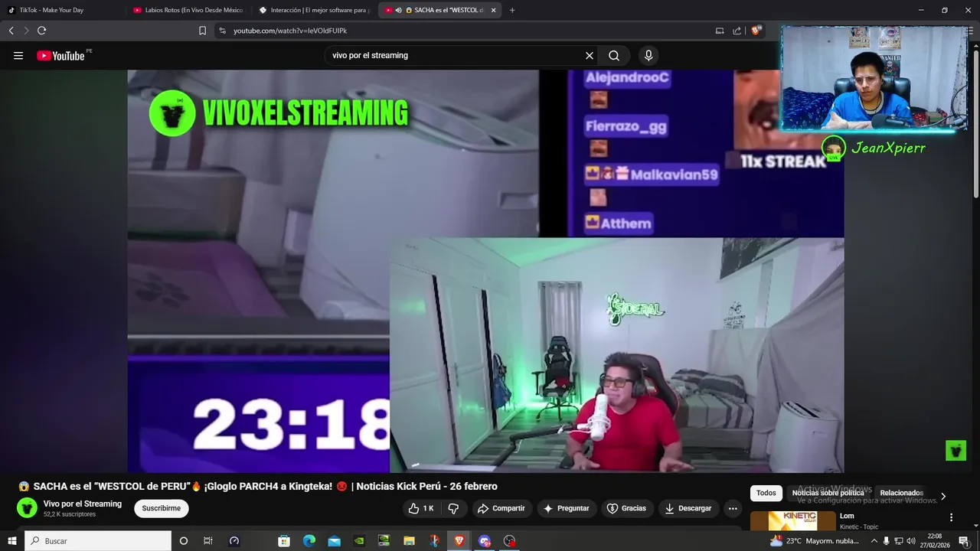Screen dimensions: 980x551
Task: Open network icon in system tray
Action: tap(899, 541)
